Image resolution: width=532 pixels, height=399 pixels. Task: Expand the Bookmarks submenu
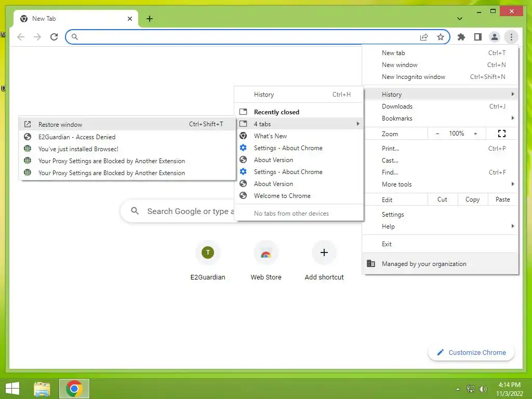point(440,118)
